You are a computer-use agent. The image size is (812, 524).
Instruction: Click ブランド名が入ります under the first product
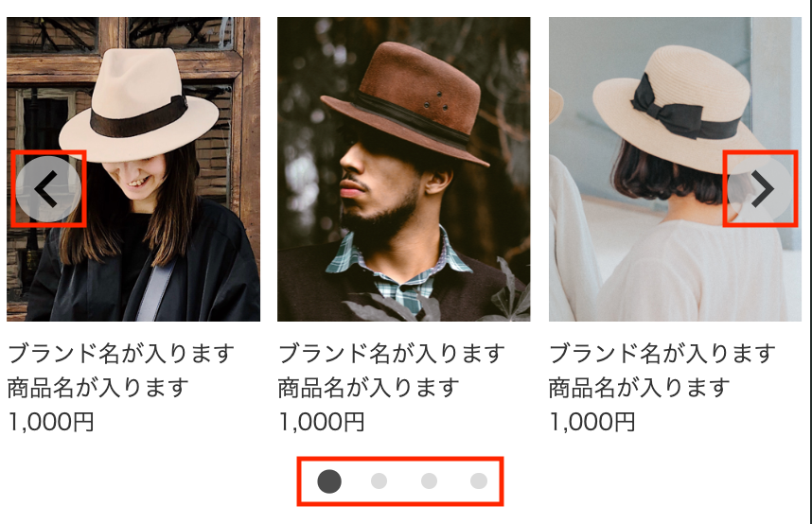[x=121, y=354]
